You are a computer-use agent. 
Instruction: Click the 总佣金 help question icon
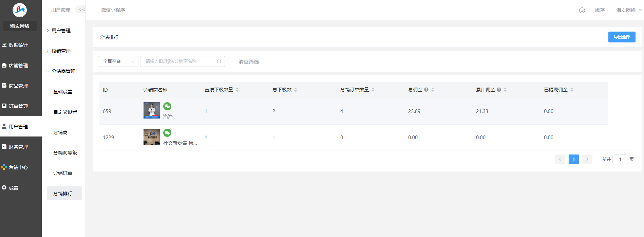pos(426,90)
